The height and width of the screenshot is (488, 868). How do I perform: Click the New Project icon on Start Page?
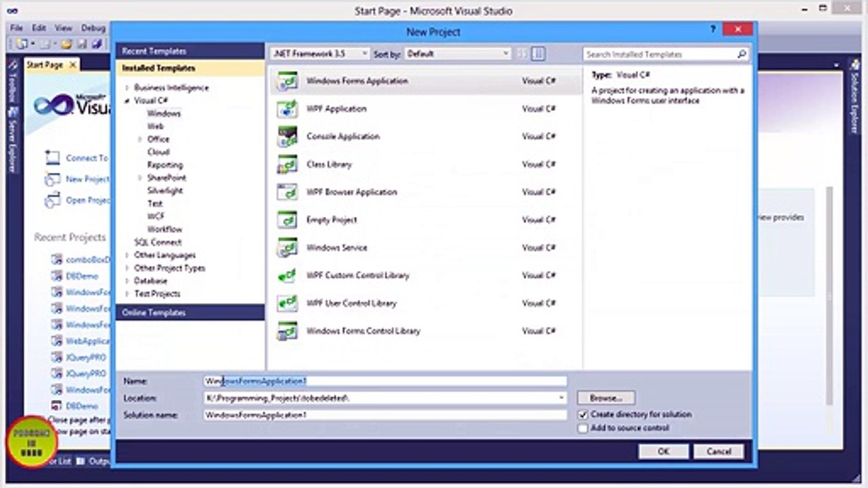[53, 179]
